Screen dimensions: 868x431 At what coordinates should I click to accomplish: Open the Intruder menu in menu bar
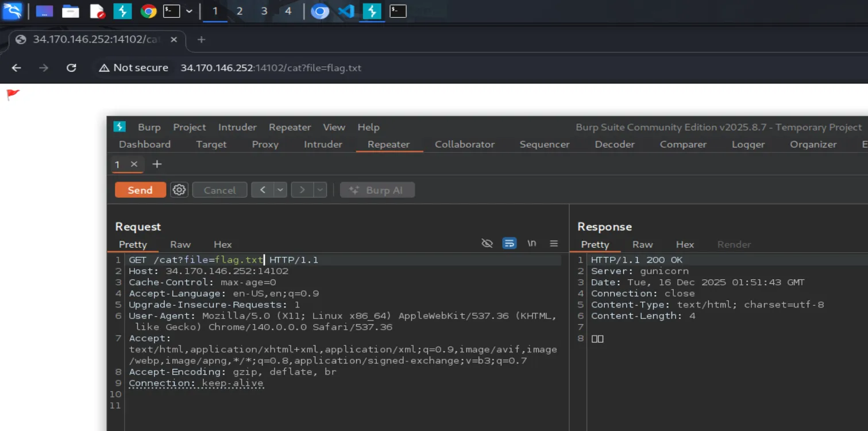237,127
